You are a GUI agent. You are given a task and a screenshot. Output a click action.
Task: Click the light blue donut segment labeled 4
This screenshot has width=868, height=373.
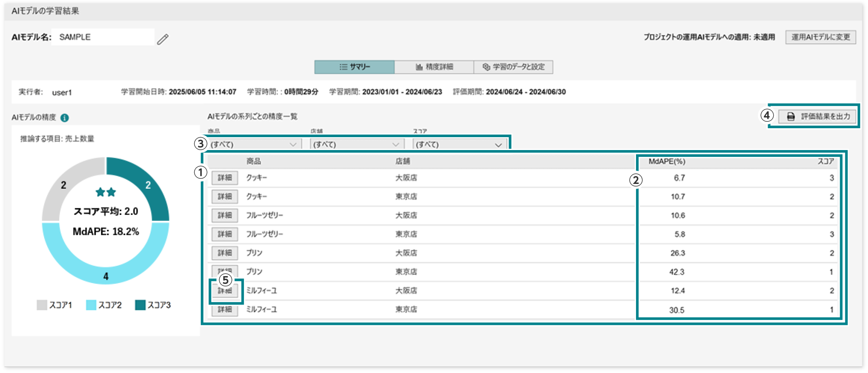pos(105,276)
